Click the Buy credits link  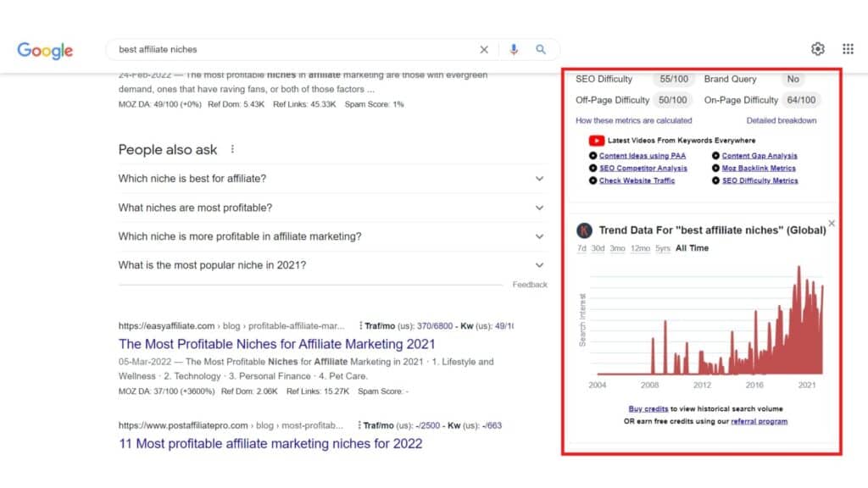click(x=648, y=409)
